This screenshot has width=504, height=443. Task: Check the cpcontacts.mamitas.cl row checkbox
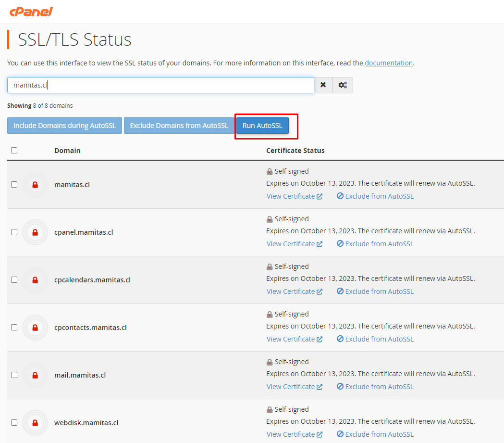(x=14, y=327)
